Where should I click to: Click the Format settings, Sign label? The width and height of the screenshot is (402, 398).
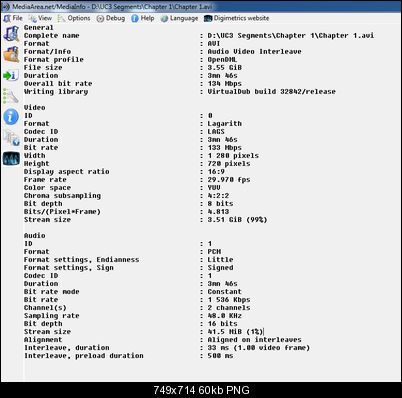(69, 267)
